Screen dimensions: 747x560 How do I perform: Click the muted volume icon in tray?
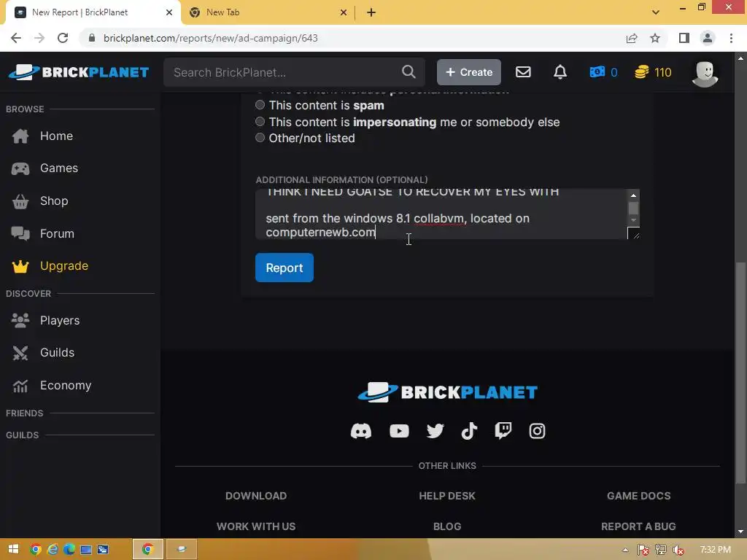coord(678,550)
